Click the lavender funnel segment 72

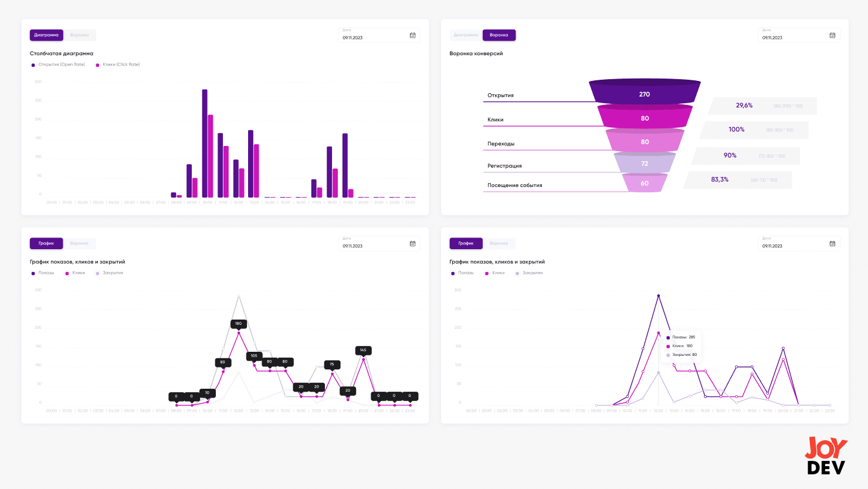[x=645, y=164]
